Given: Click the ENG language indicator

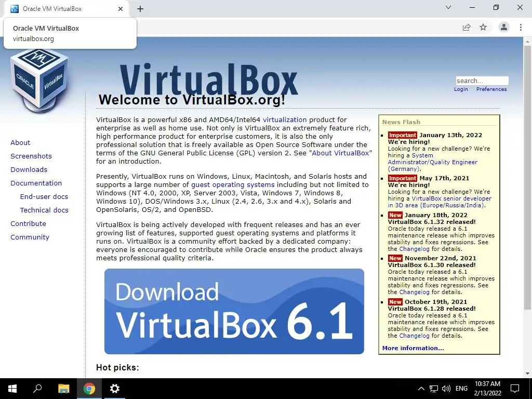Looking at the screenshot, I should (461, 389).
